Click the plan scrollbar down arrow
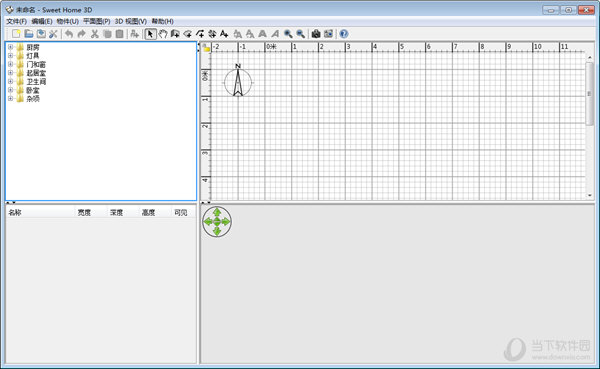Viewport: 600px width, 369px height. [589, 195]
